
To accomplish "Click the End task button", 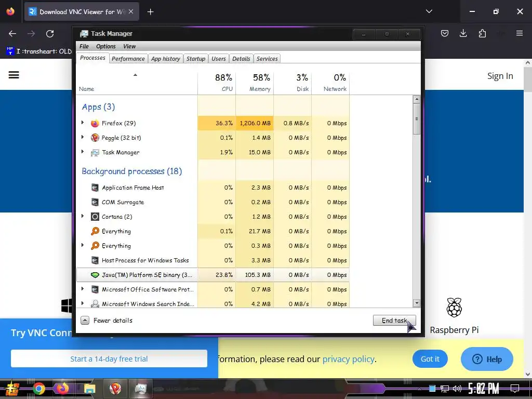I will tap(394, 320).
